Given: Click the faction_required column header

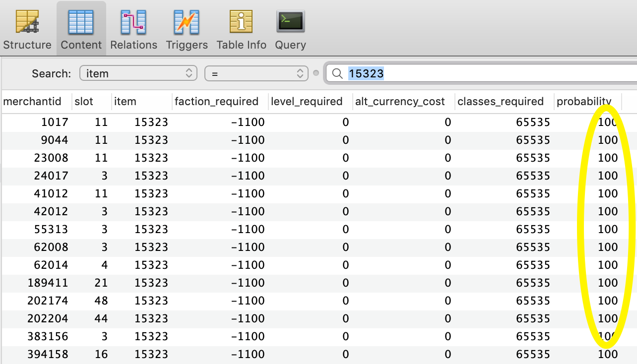Looking at the screenshot, I should (216, 102).
